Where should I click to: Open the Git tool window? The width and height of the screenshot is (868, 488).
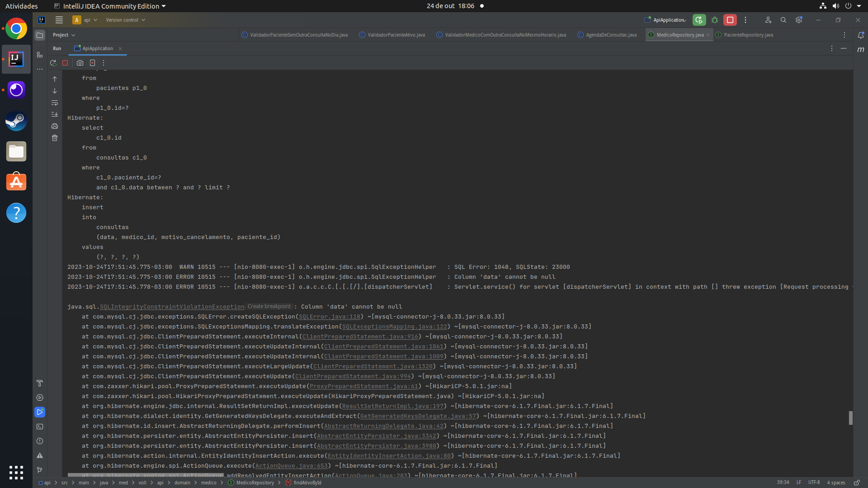(40, 470)
